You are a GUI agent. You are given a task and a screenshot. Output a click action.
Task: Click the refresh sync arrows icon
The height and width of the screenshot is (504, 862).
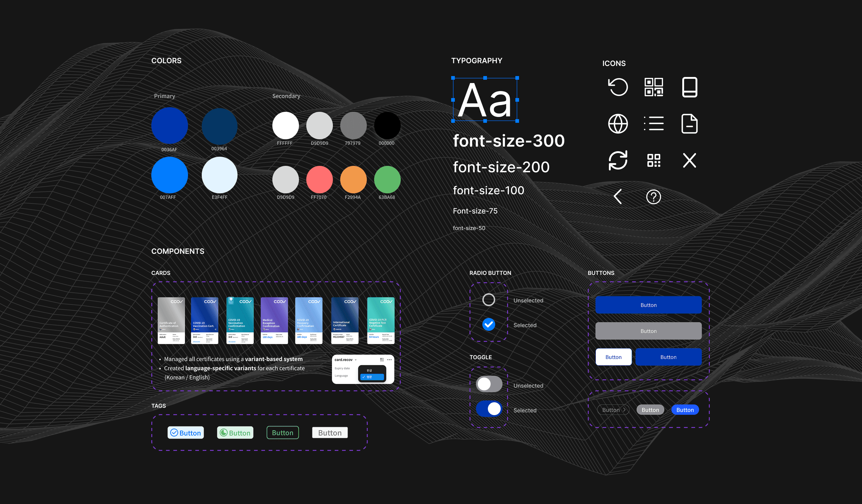618,160
